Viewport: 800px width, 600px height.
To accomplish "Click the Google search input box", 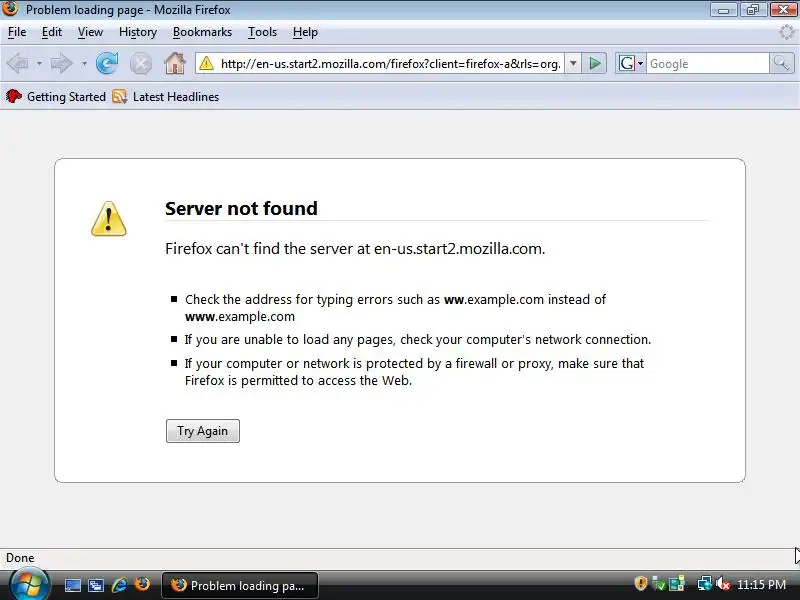I will [708, 64].
